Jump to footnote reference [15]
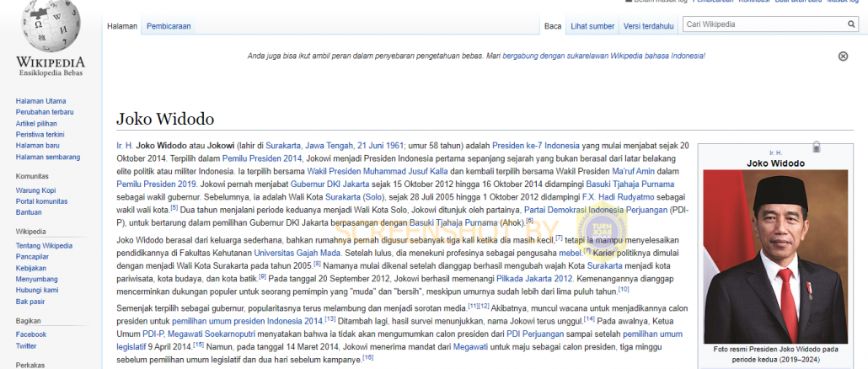868x369 pixels. point(198,345)
